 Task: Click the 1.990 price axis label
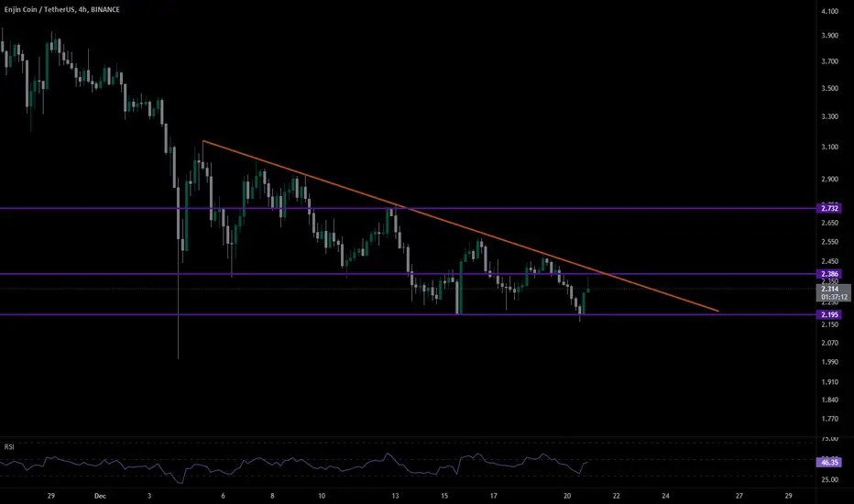[x=829, y=362]
